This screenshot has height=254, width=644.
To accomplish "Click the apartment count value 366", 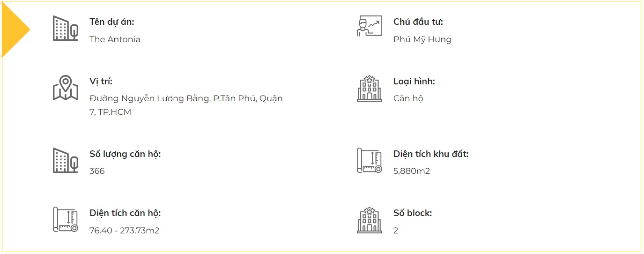I will point(97,171).
